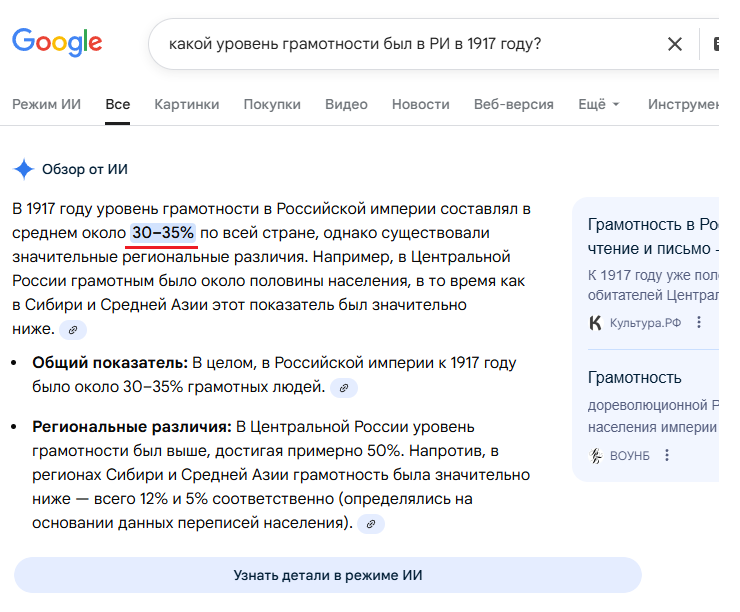
Task: Open the 'Новости' tab
Action: [x=420, y=104]
